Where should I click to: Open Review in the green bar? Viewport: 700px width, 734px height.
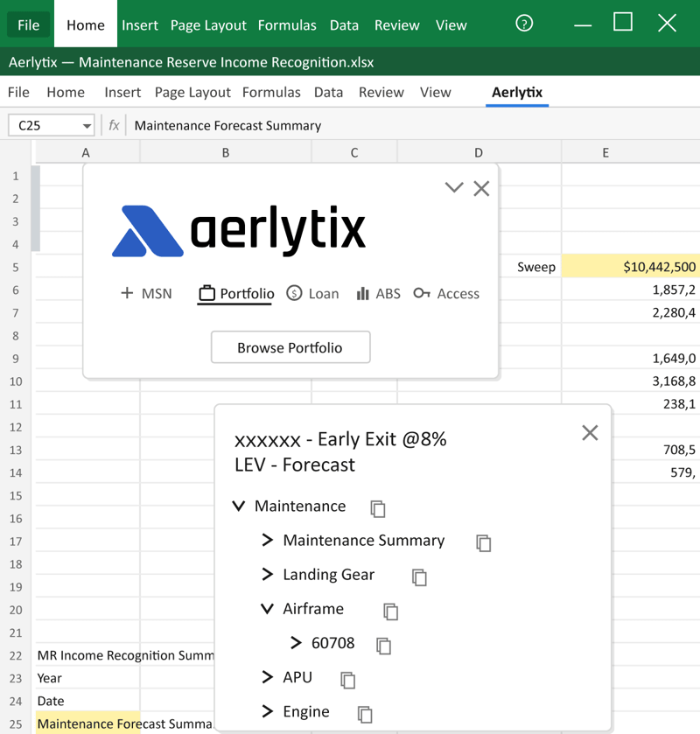(397, 24)
